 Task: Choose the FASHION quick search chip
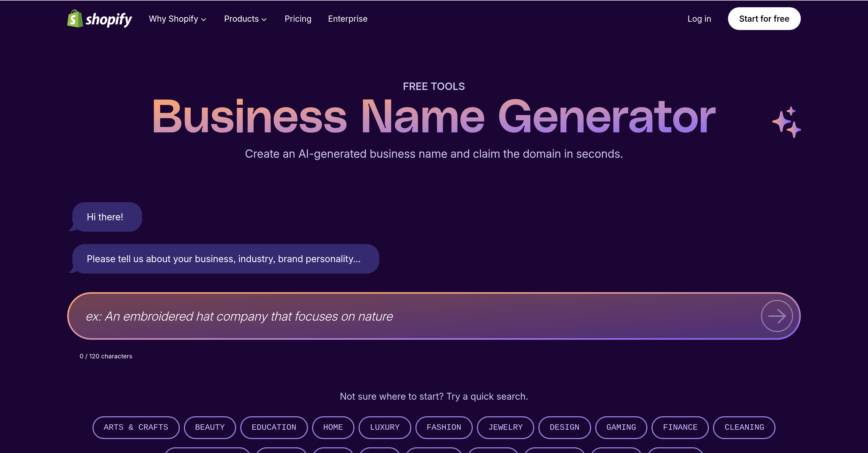[444, 427]
